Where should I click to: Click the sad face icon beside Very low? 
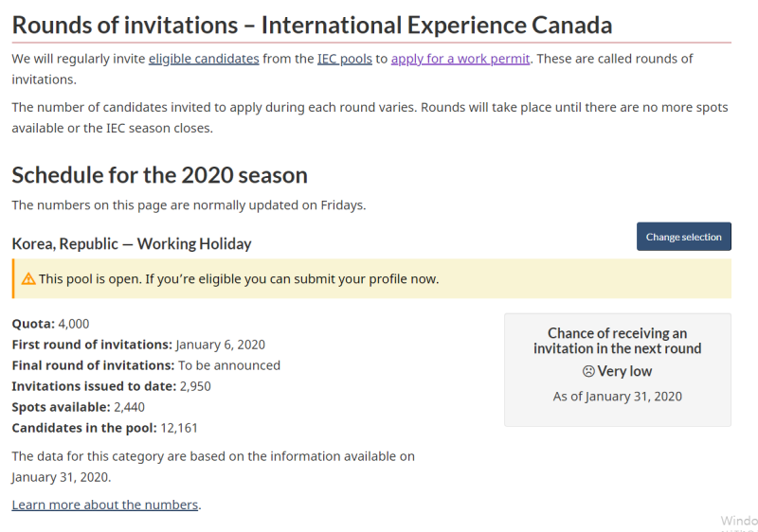588,371
